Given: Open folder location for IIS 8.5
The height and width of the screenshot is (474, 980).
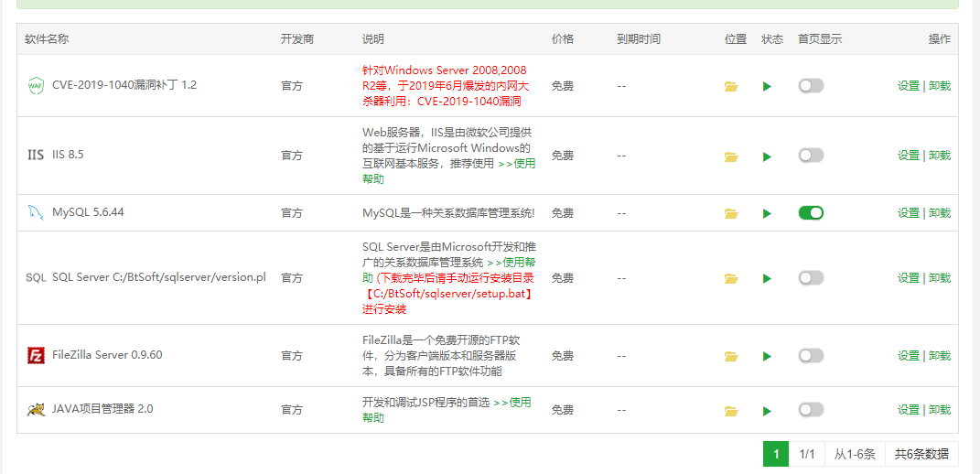Looking at the screenshot, I should 731,156.
